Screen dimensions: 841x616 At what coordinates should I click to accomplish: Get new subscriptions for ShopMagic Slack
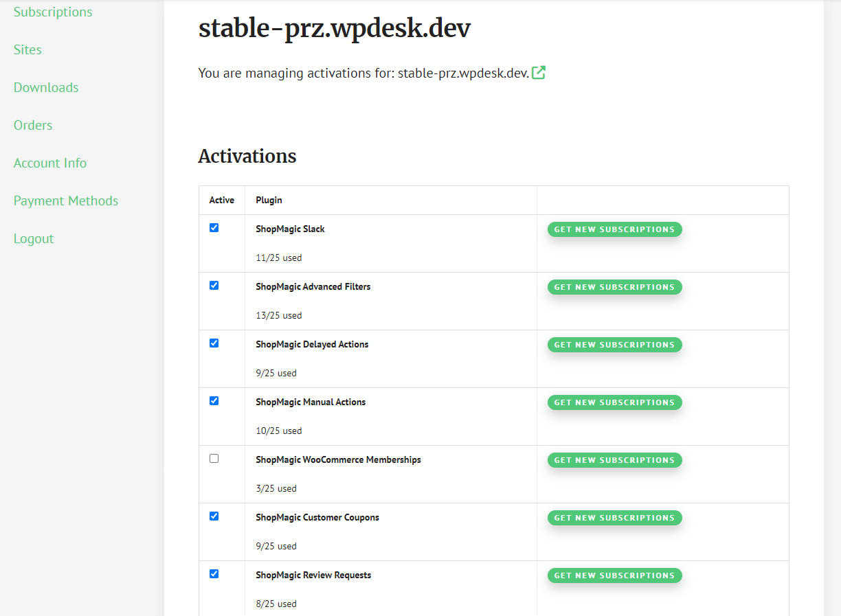point(614,229)
